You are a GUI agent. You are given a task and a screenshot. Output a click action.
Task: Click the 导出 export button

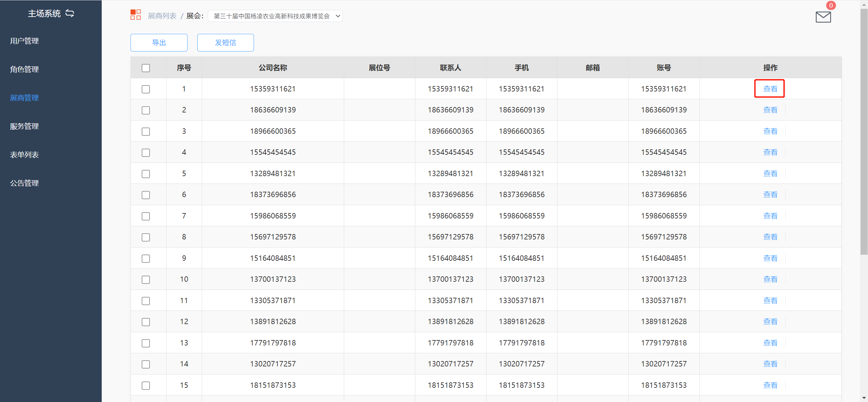pyautogui.click(x=159, y=43)
